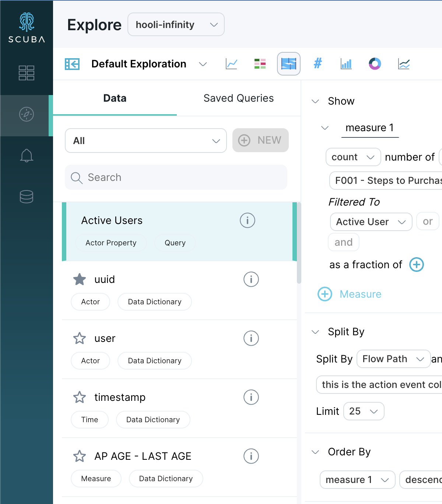The image size is (442, 504).
Task: Click the Actor Property tag on Active Users
Action: point(111,243)
